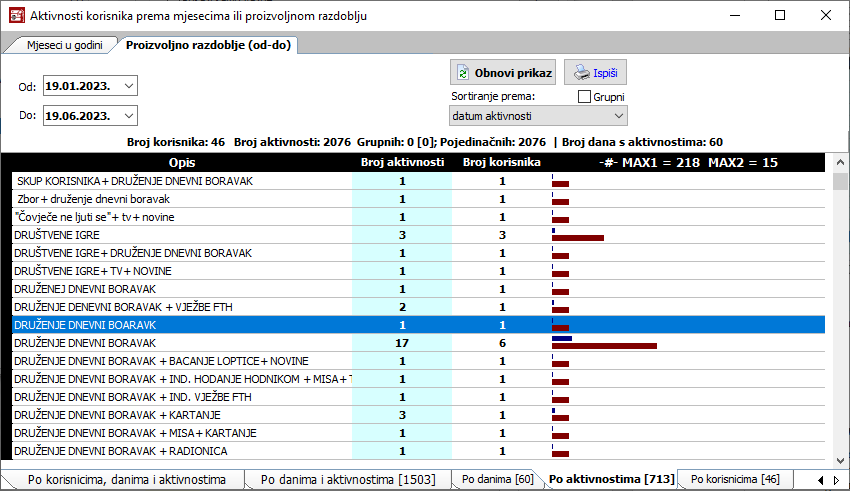The height and width of the screenshot is (491, 850).
Task: Enable the Grupni checkbox
Action: coord(585,97)
